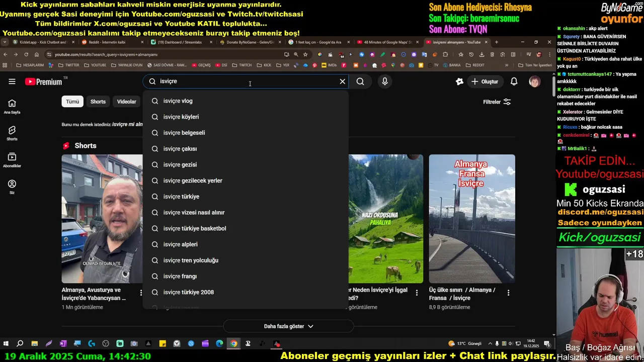This screenshot has width=644, height=362.
Task: Open the Tüm Yer İşaretleri bookmarks folder
Action: coord(535,65)
